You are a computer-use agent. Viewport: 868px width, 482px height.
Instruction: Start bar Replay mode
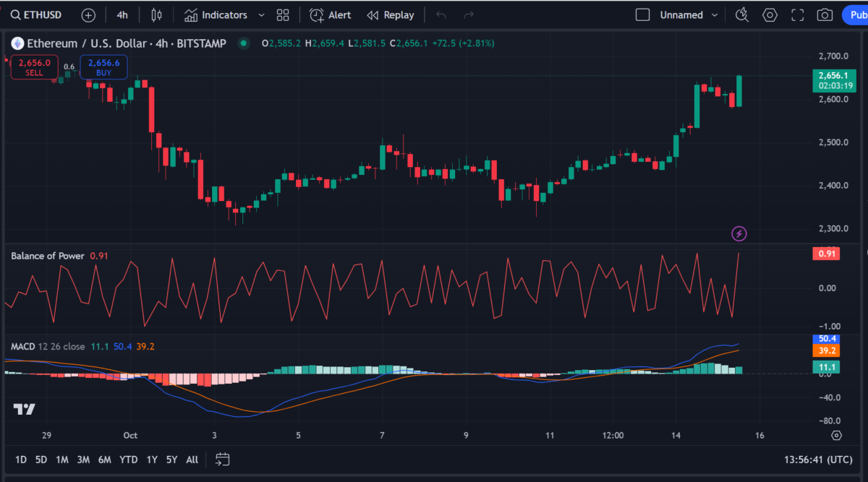point(391,14)
